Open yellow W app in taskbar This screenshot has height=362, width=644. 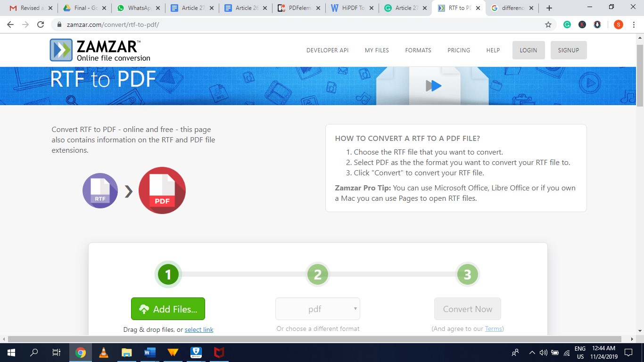[x=173, y=352]
